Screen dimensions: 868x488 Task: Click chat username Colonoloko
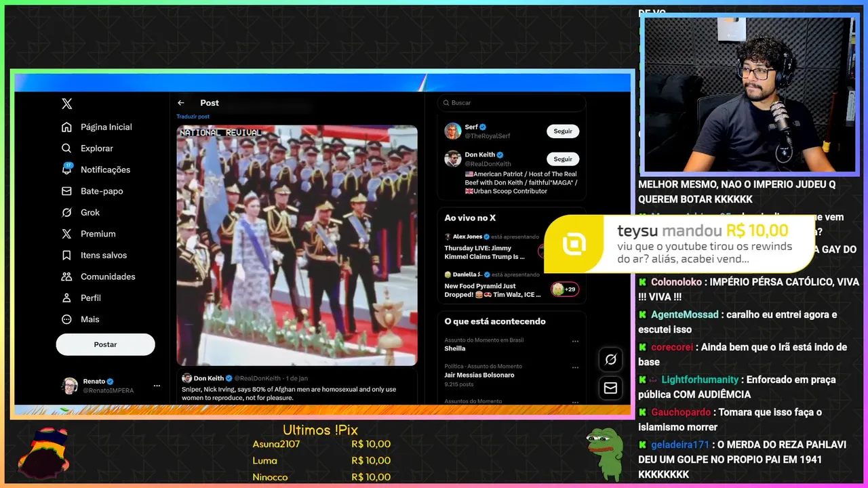[677, 282]
